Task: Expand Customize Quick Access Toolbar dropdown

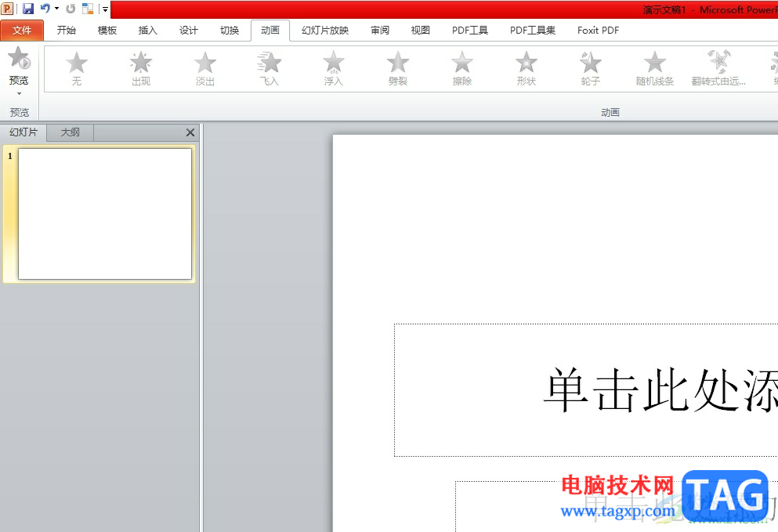Action: click(x=105, y=9)
